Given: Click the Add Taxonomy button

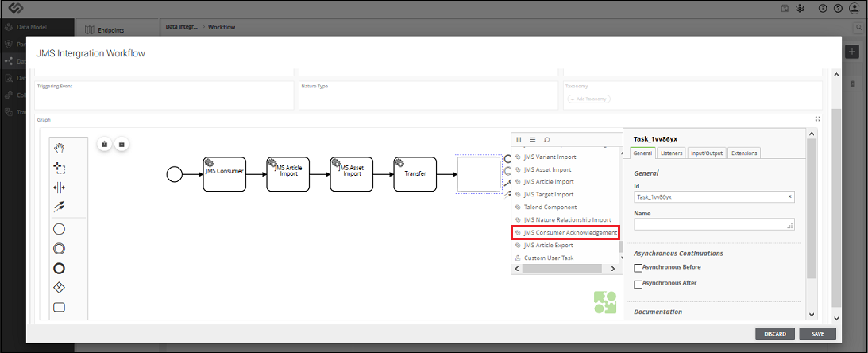Looking at the screenshot, I should coord(589,99).
